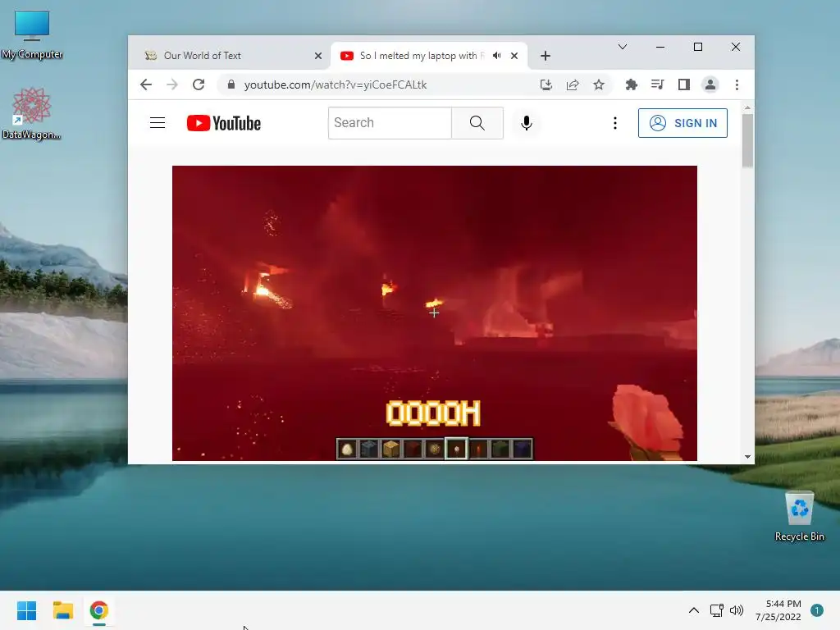The width and height of the screenshot is (840, 630).
Task: Expand the tab search chevron
Action: (622, 47)
